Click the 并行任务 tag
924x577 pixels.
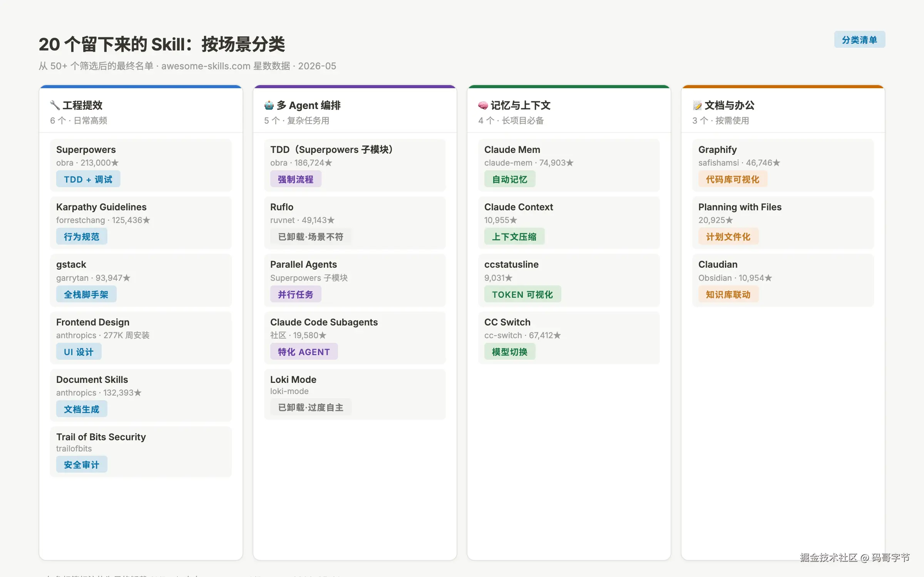click(x=296, y=294)
